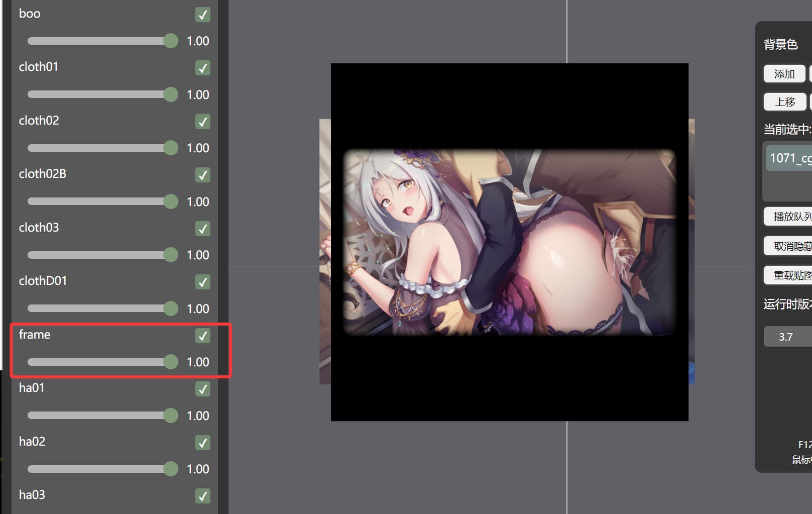Image resolution: width=812 pixels, height=514 pixels.
Task: Click the 取消隐藏 button
Action: pyautogui.click(x=788, y=246)
